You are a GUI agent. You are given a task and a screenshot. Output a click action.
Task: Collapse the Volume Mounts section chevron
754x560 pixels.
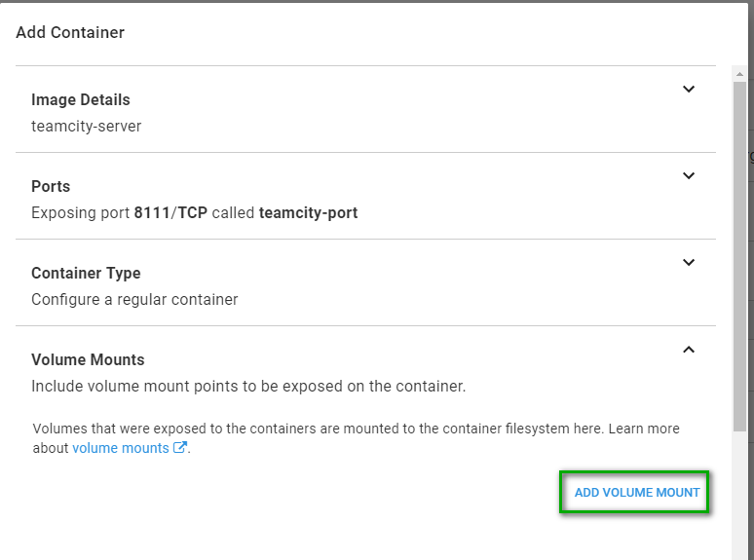[689, 350]
